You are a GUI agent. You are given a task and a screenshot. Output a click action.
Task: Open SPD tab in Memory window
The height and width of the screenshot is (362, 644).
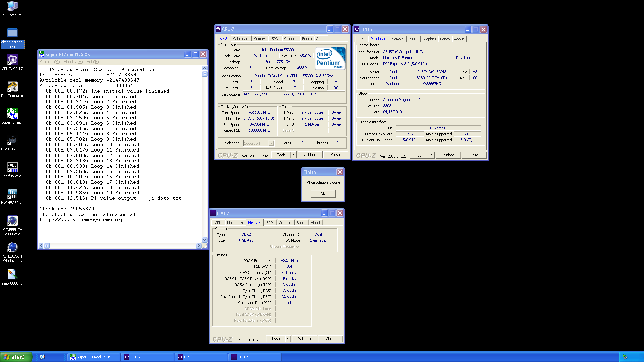[270, 223]
